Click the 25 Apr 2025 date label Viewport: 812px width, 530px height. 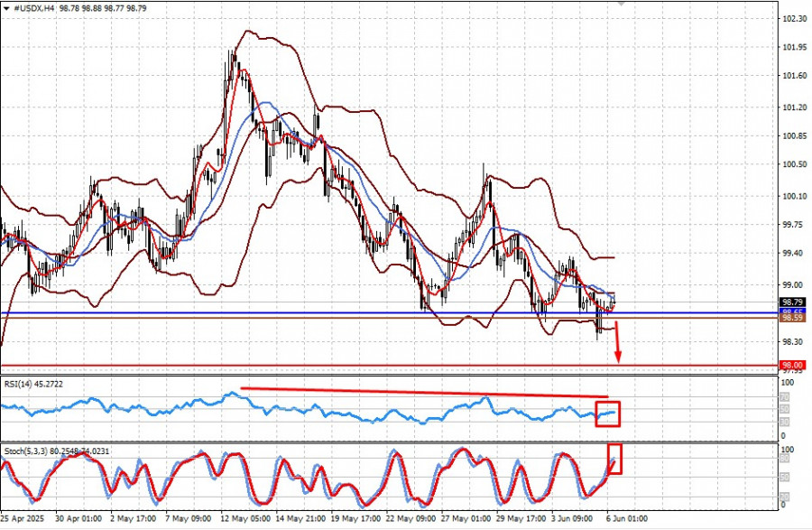pos(23,518)
